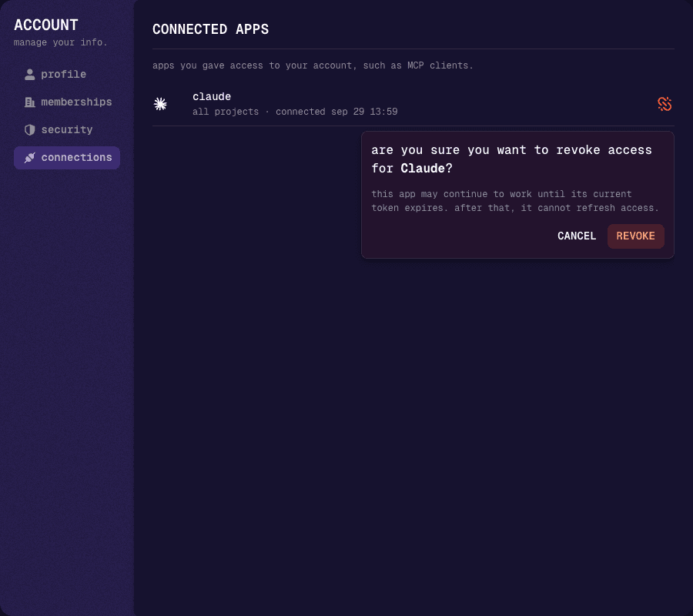Click the Claude starburst app icon
This screenshot has width=693, height=616.
pos(160,104)
